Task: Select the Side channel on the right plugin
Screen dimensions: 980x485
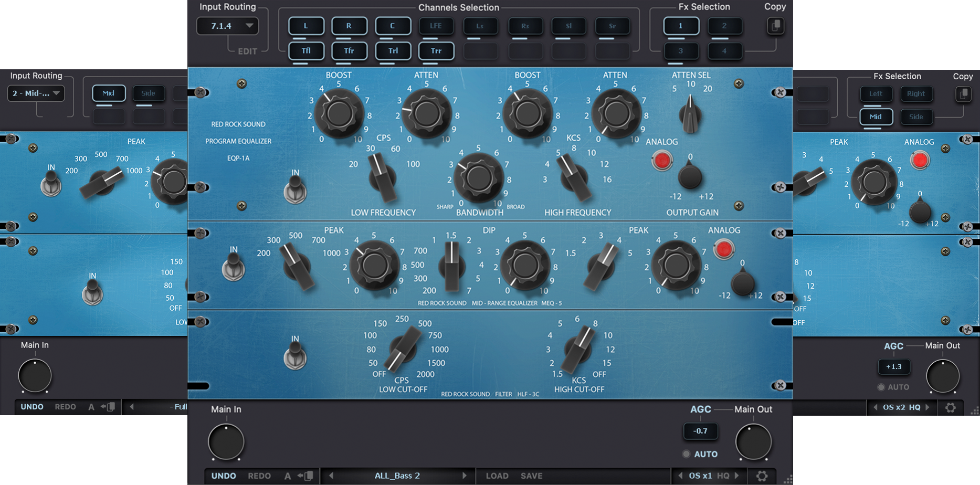Action: click(x=916, y=117)
